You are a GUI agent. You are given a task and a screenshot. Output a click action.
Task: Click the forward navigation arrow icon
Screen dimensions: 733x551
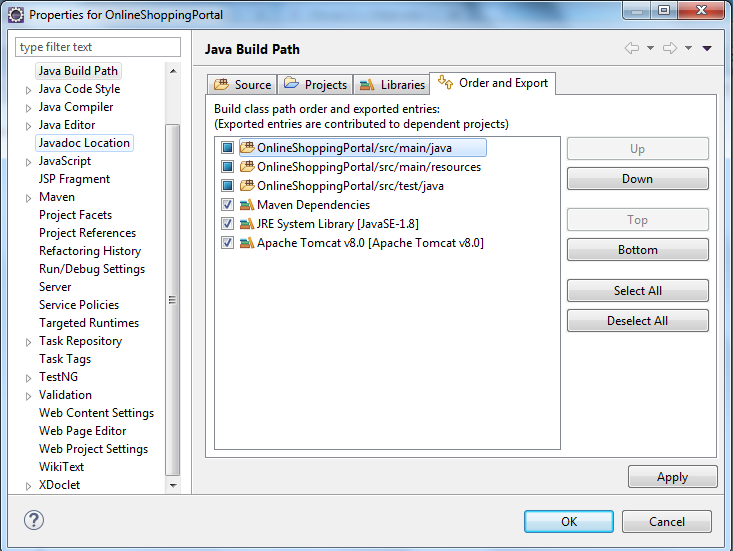[670, 48]
